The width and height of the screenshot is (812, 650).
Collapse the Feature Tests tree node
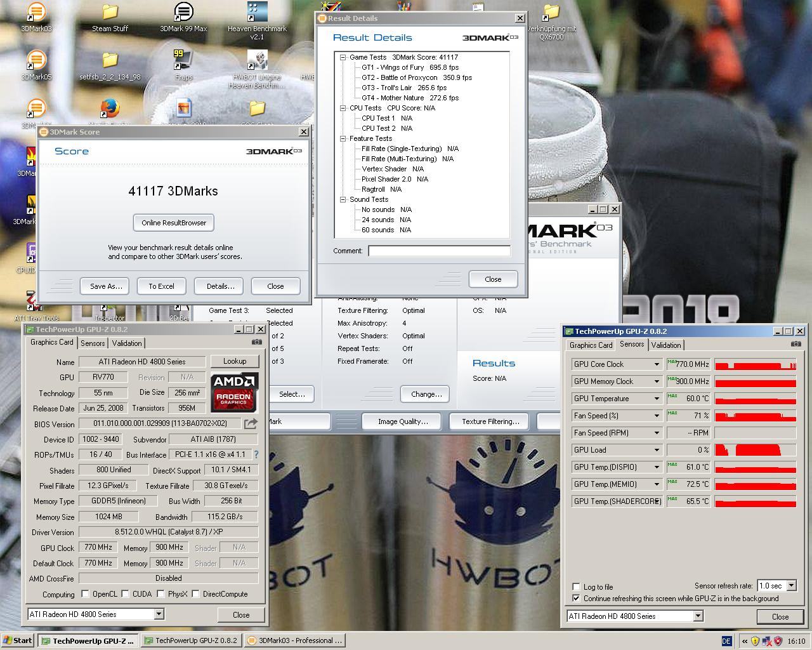(343, 138)
